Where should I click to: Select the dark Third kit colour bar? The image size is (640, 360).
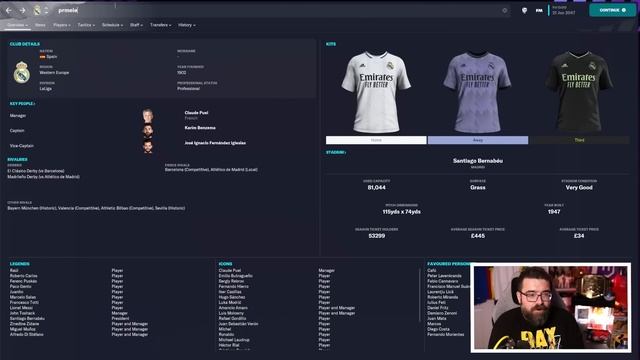click(x=580, y=140)
